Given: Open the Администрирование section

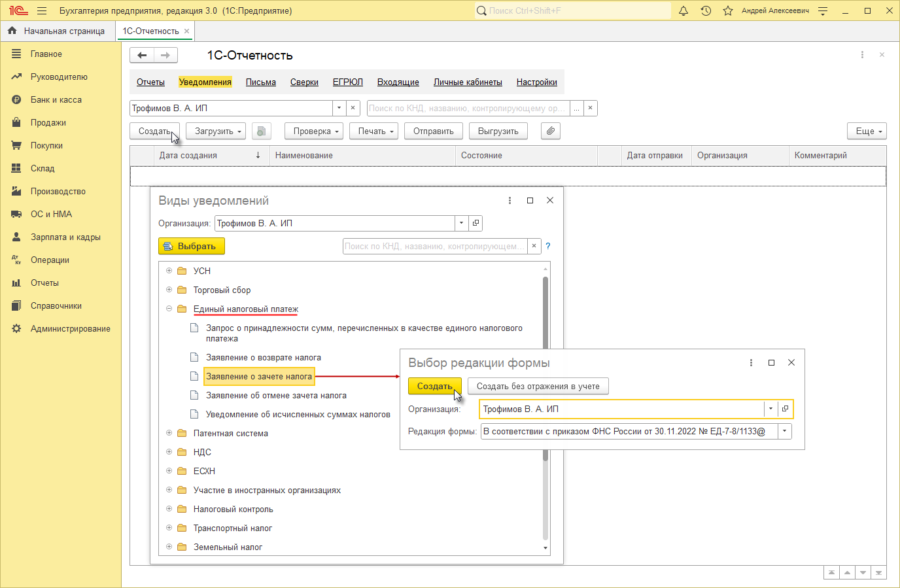Looking at the screenshot, I should coord(70,329).
